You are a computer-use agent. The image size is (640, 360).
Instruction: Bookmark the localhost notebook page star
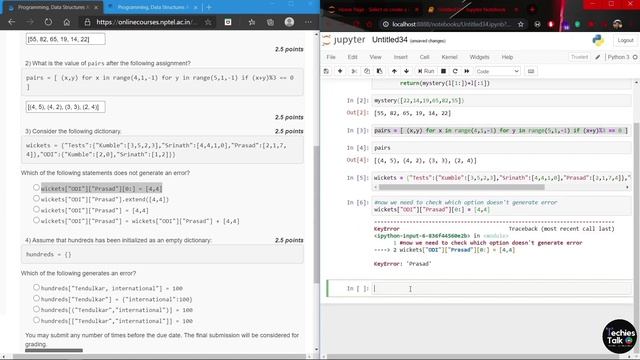(520, 24)
